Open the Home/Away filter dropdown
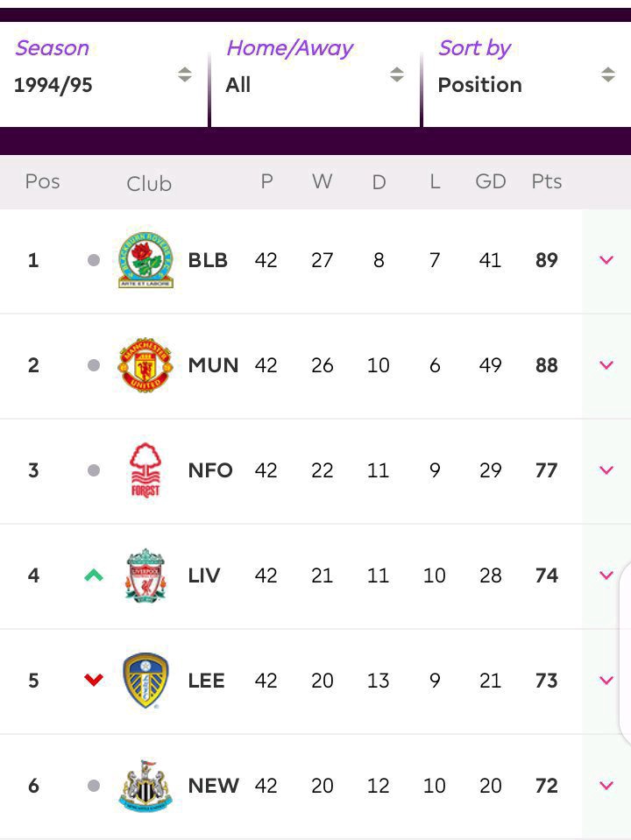Viewport: 631px width, 840px height. tap(315, 74)
